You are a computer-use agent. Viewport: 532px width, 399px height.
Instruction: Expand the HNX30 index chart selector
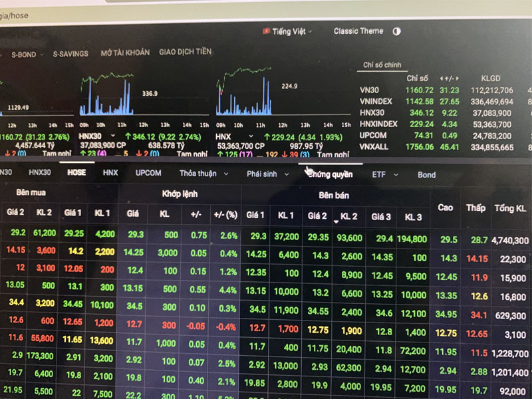[113, 136]
